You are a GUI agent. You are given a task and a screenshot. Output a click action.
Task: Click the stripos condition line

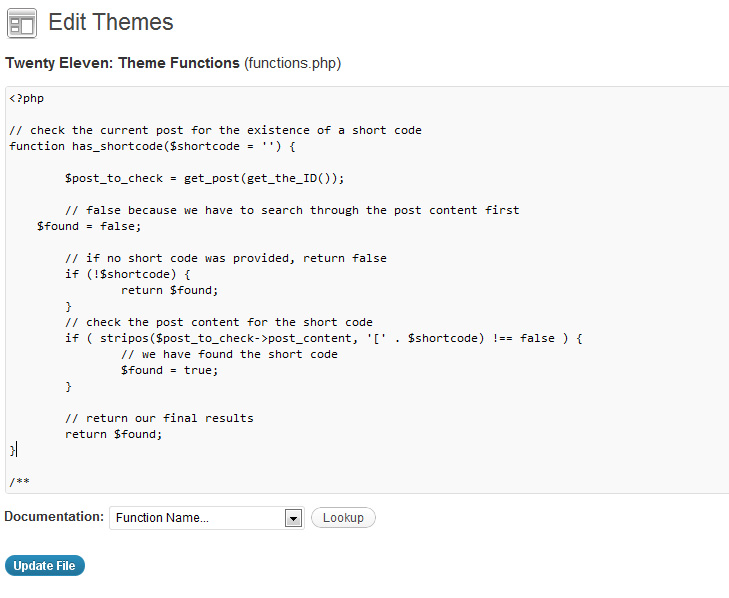click(324, 339)
